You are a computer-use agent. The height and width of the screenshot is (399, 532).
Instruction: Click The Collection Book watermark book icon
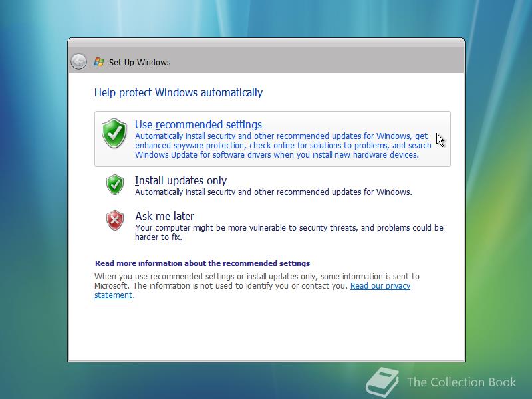pyautogui.click(x=382, y=382)
